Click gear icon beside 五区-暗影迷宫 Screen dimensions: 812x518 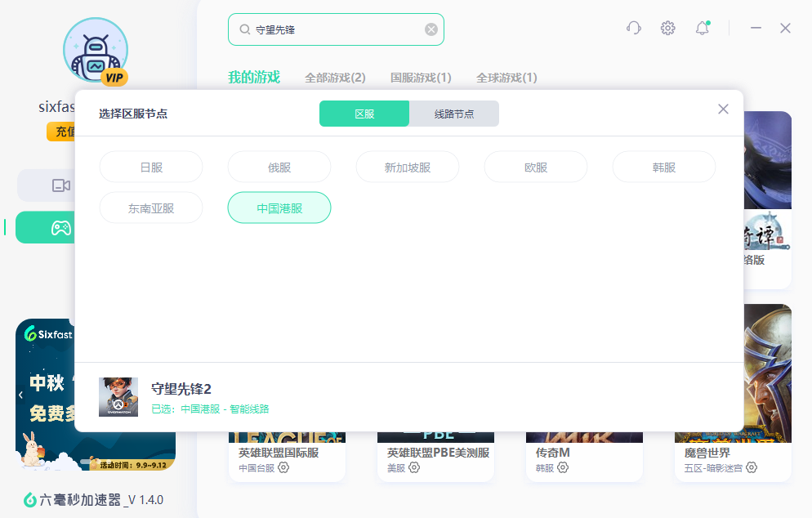click(x=751, y=468)
